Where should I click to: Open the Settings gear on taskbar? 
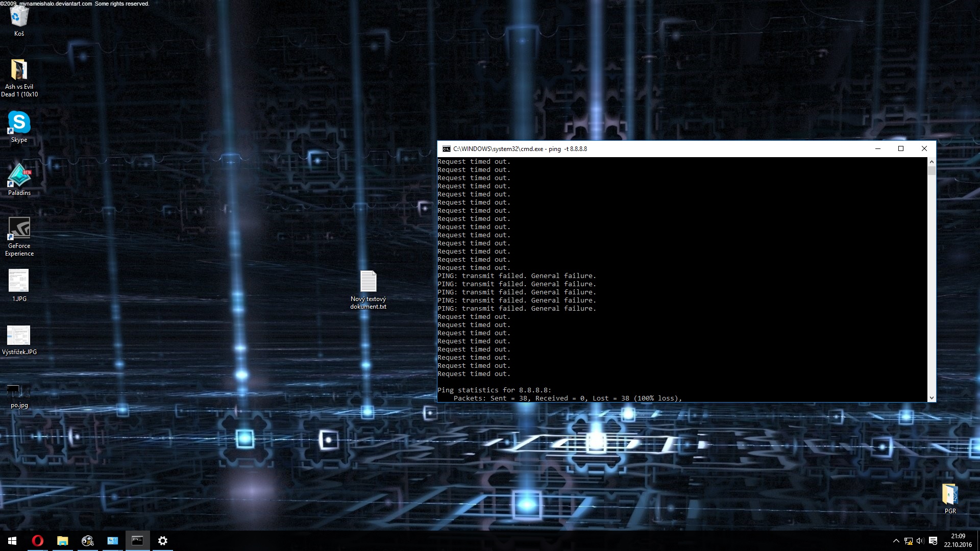coord(162,541)
